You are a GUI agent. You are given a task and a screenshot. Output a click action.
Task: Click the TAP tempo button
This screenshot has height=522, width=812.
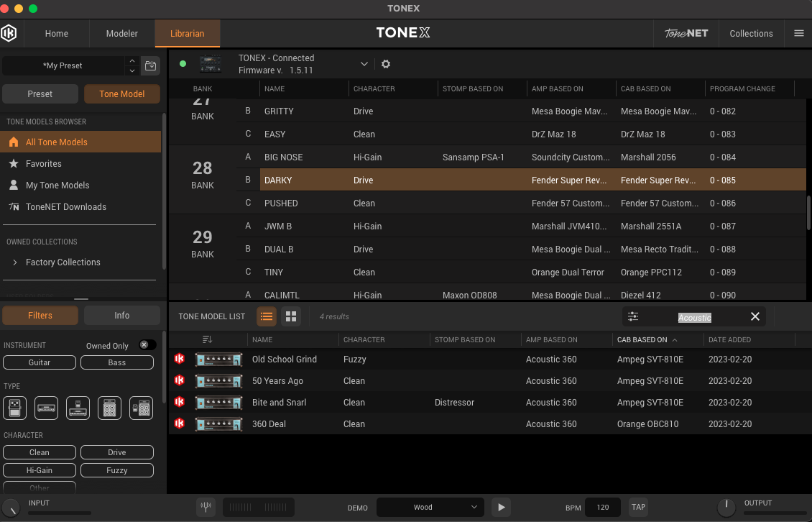(638, 507)
